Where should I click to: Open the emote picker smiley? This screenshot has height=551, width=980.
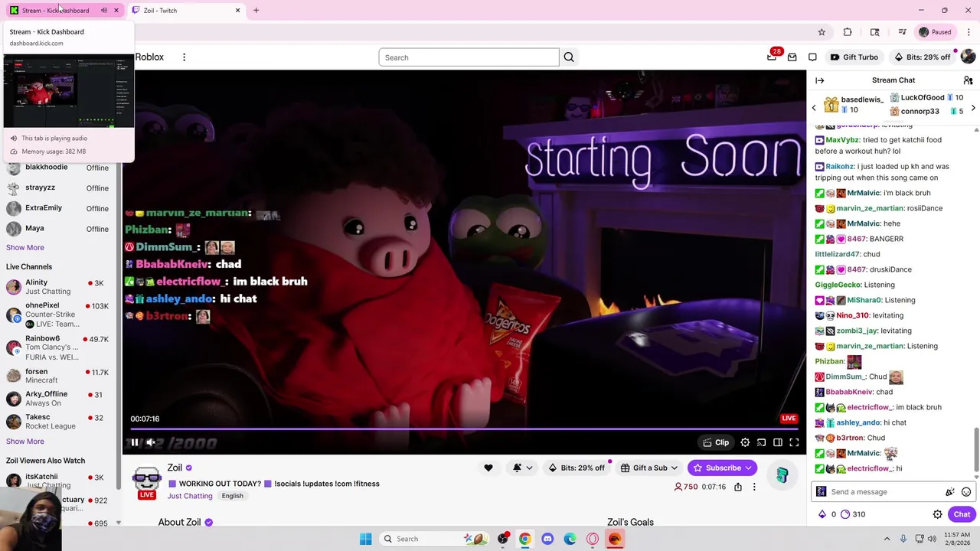[x=966, y=492]
